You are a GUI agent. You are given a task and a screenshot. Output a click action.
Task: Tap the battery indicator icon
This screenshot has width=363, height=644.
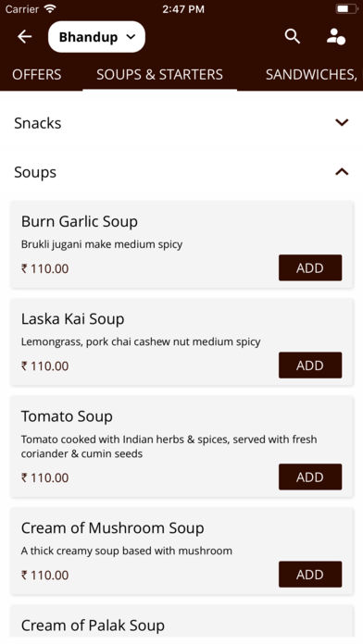345,9
